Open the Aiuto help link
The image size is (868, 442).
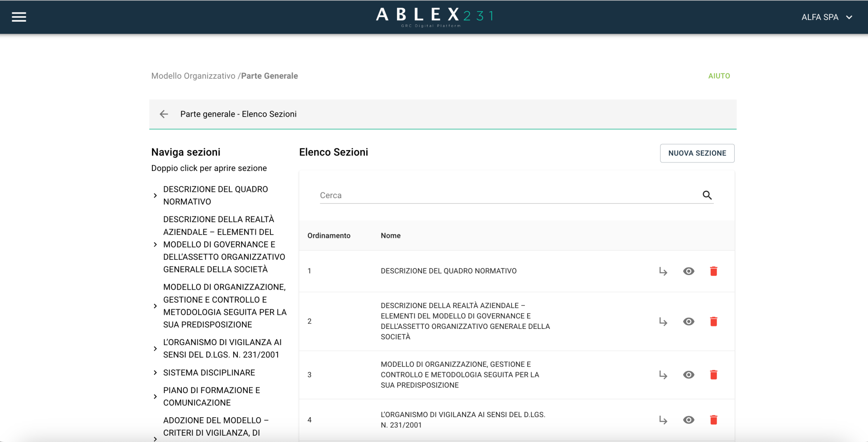pyautogui.click(x=719, y=76)
